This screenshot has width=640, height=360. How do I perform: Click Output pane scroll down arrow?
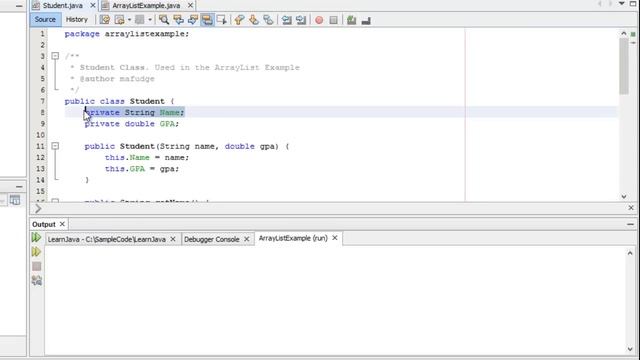pyautogui.click(x=630, y=349)
